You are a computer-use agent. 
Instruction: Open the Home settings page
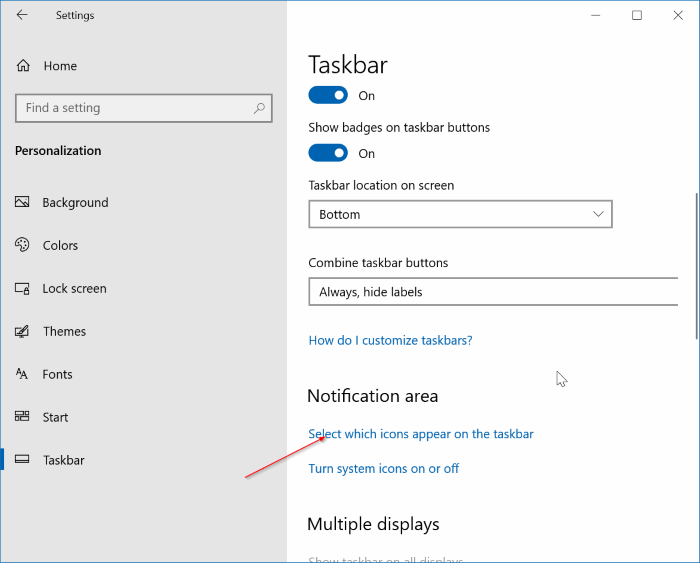pos(60,66)
